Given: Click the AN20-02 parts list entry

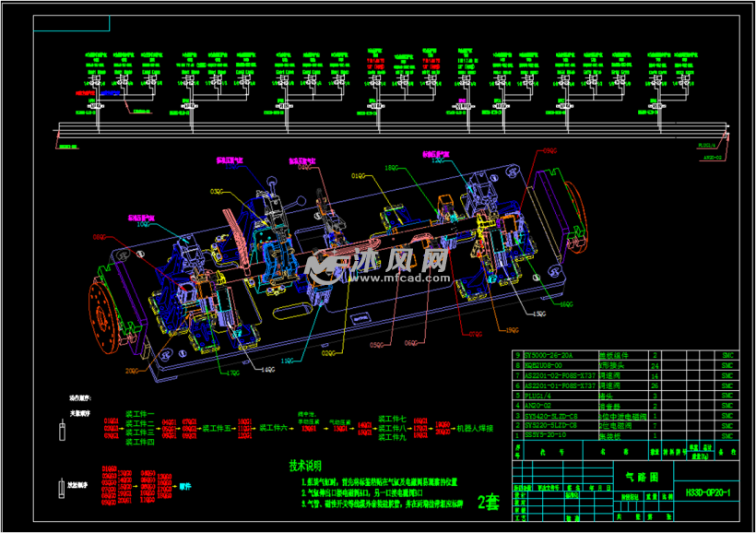Looking at the screenshot, I should click(540, 406).
